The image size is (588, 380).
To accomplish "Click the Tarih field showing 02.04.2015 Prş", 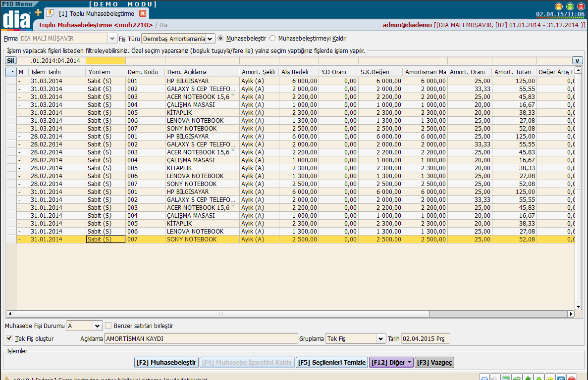I will [x=425, y=338].
